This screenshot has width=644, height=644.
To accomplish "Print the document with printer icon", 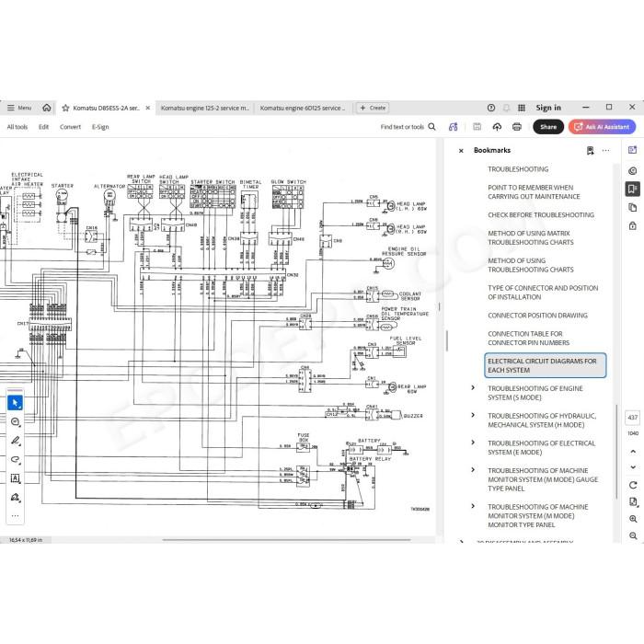I will click(x=517, y=127).
